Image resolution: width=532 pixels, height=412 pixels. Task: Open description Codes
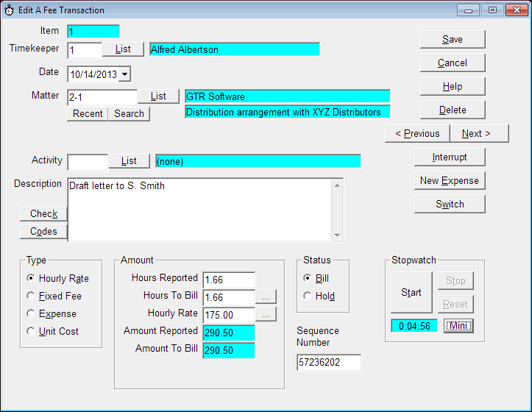(x=43, y=232)
